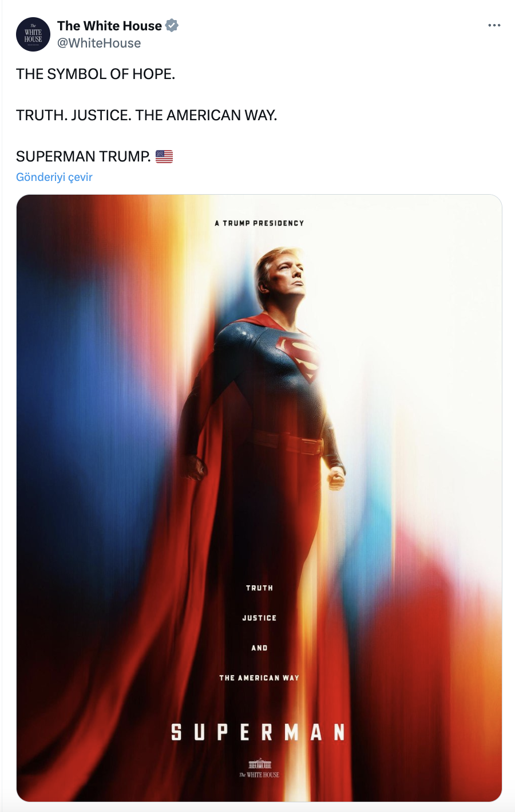The height and width of the screenshot is (812, 515).
Task: Open the White House profile avatar
Action: click(x=33, y=34)
